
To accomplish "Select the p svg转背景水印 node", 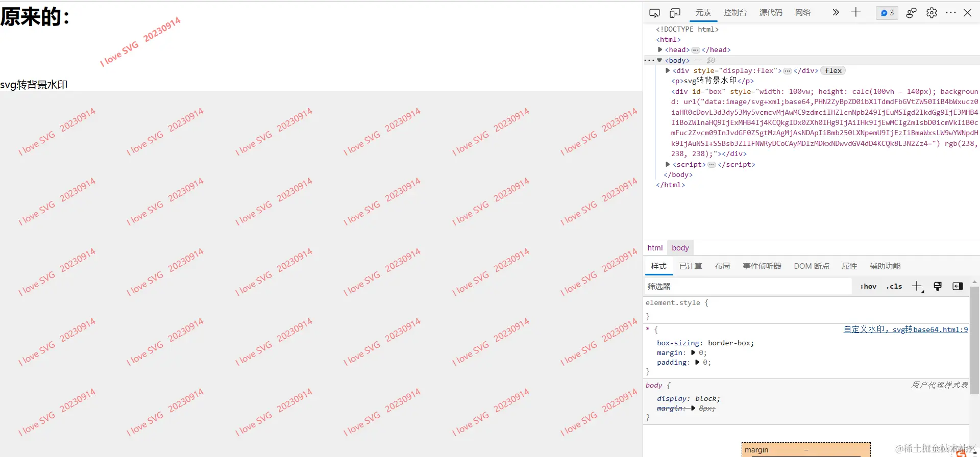I will (x=713, y=81).
